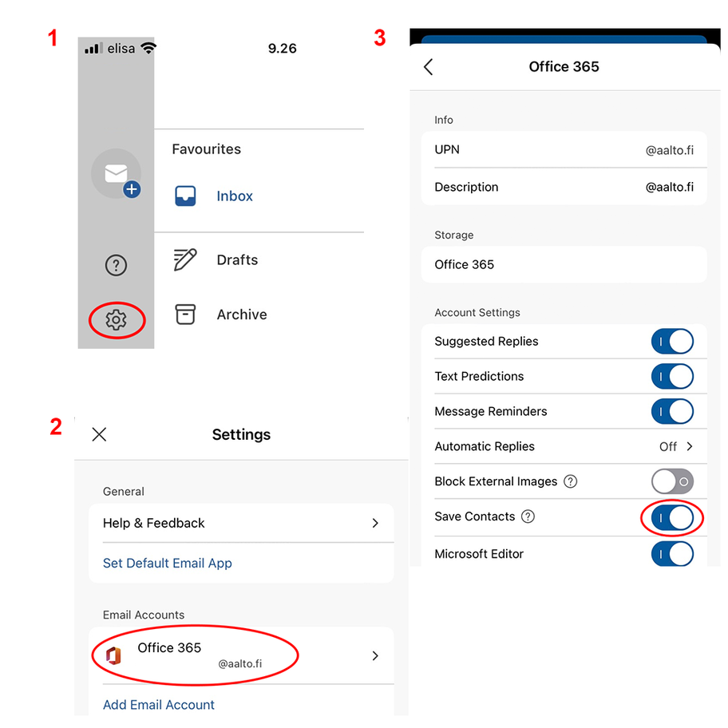Go back from the Office 365 page
The width and height of the screenshot is (728, 728).
click(x=429, y=67)
